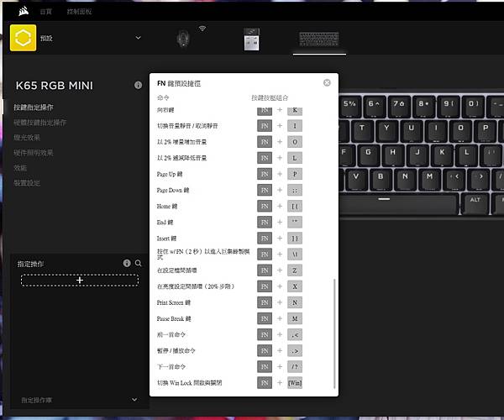Select the keyboard device thumbnail
The image size is (504, 420).
319,39
